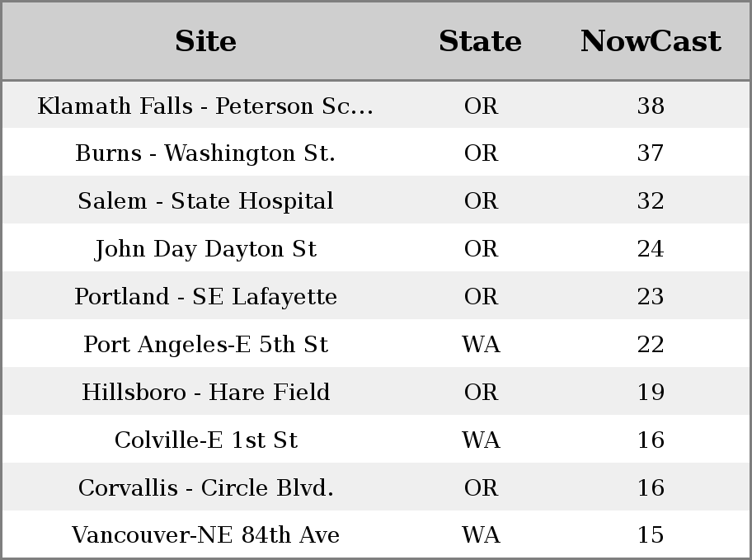This screenshot has height=560, width=752.
Task: Select John Day Dayton St entry
Action: (205, 249)
